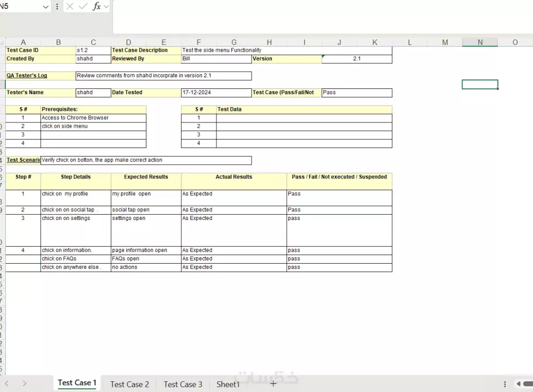Select the "QA Tester's Log" cell
533x392 pixels.
[x=41, y=76]
